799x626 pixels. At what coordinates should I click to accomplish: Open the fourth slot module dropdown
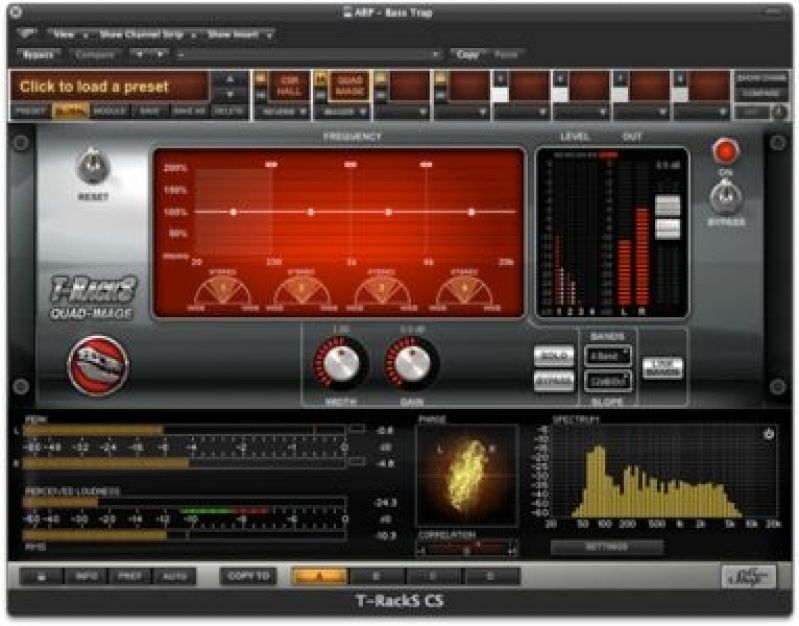point(462,112)
